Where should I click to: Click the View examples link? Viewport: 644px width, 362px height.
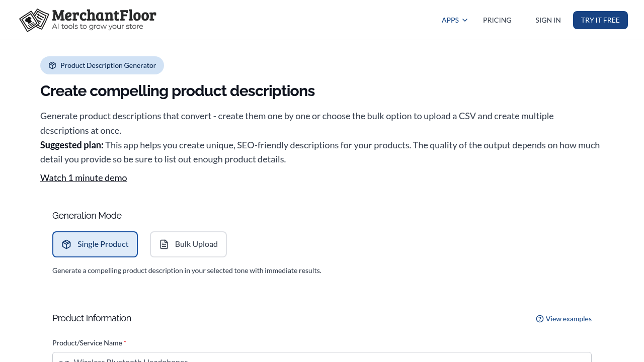pyautogui.click(x=569, y=319)
